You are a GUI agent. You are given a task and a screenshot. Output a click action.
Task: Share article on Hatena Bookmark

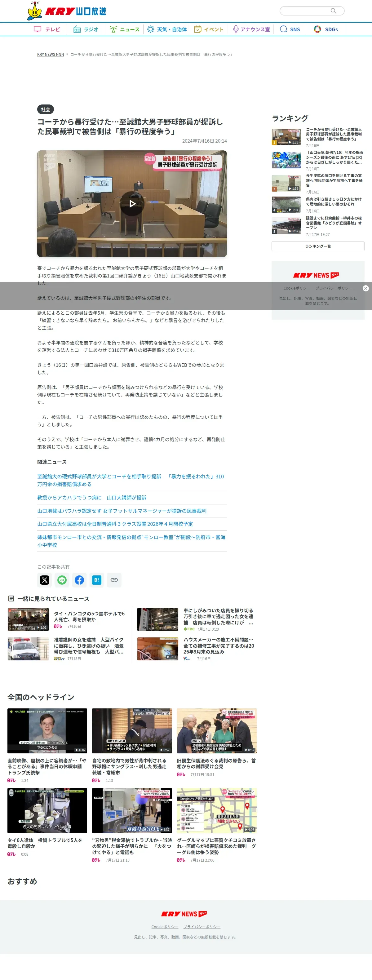(x=97, y=580)
